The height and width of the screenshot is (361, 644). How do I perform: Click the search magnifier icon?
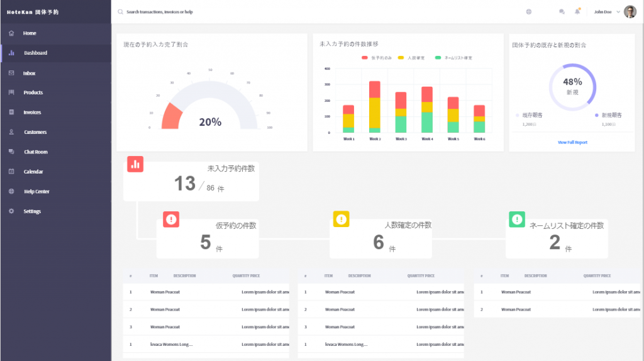pos(120,12)
